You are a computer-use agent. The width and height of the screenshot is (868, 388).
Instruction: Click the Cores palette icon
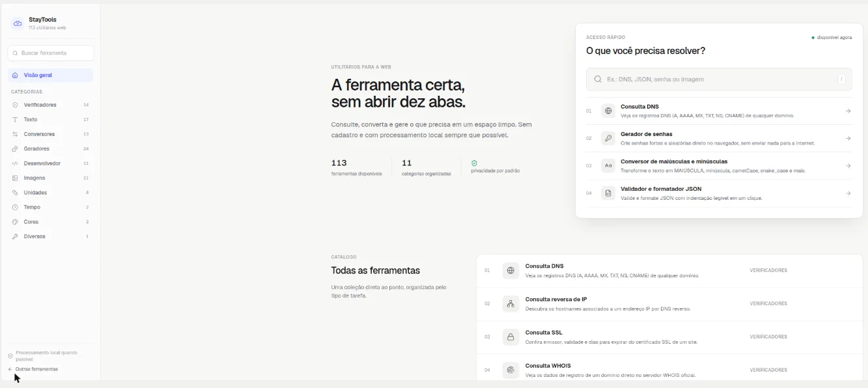15,222
